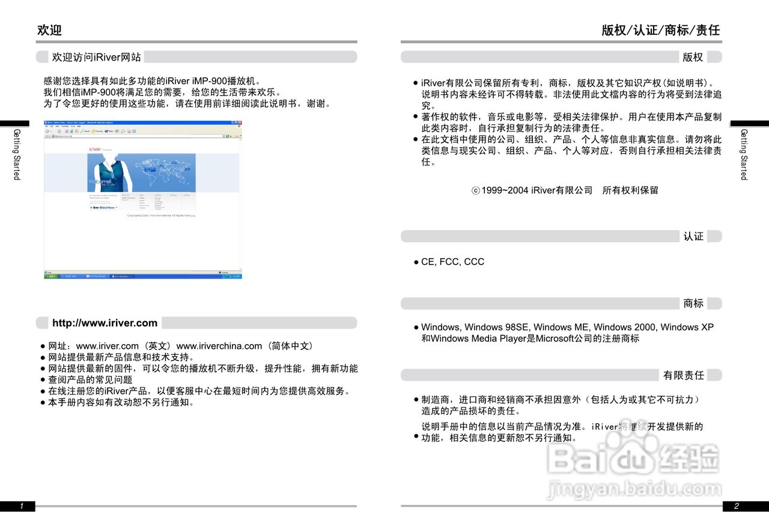769x532 pixels.
Task: Click the line starting "为了令您更好的使用这些功能"
Action: tap(187, 103)
